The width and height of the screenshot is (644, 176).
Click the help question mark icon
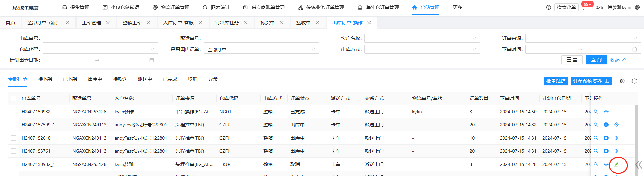coord(549,7)
